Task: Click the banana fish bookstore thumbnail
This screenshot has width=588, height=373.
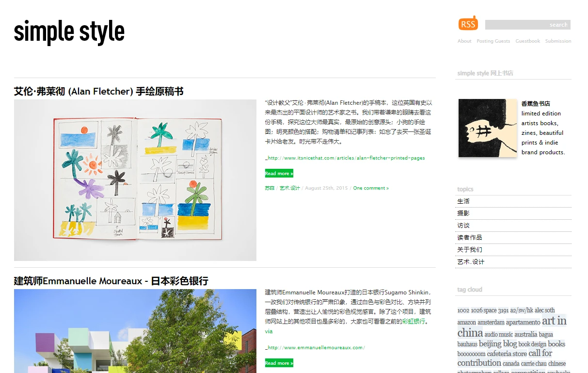Action: click(488, 128)
